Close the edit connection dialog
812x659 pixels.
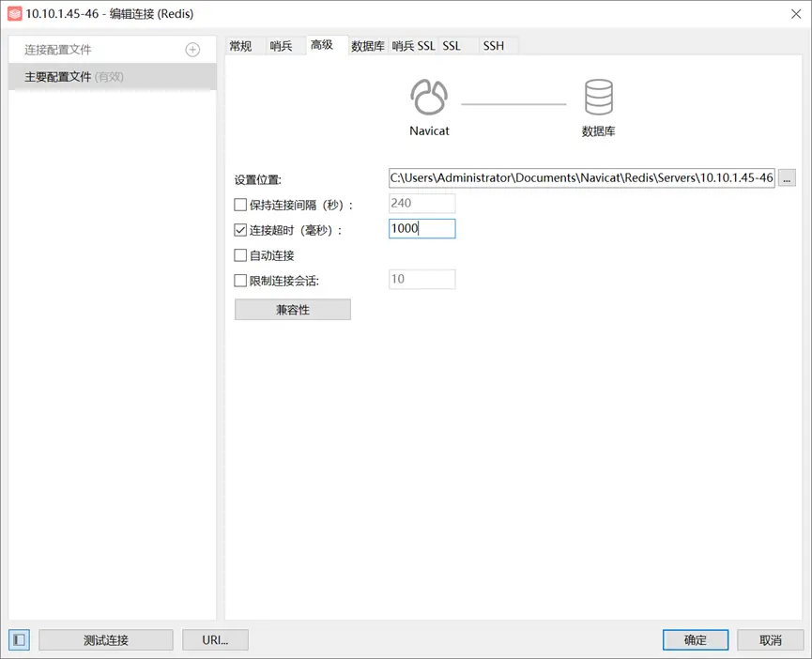click(796, 14)
